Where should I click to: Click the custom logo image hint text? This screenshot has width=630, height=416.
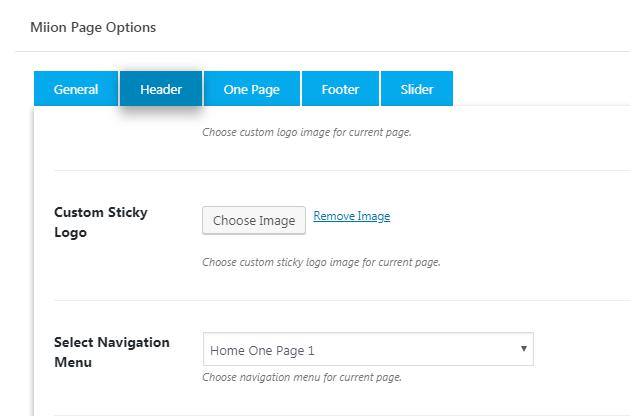pos(306,132)
